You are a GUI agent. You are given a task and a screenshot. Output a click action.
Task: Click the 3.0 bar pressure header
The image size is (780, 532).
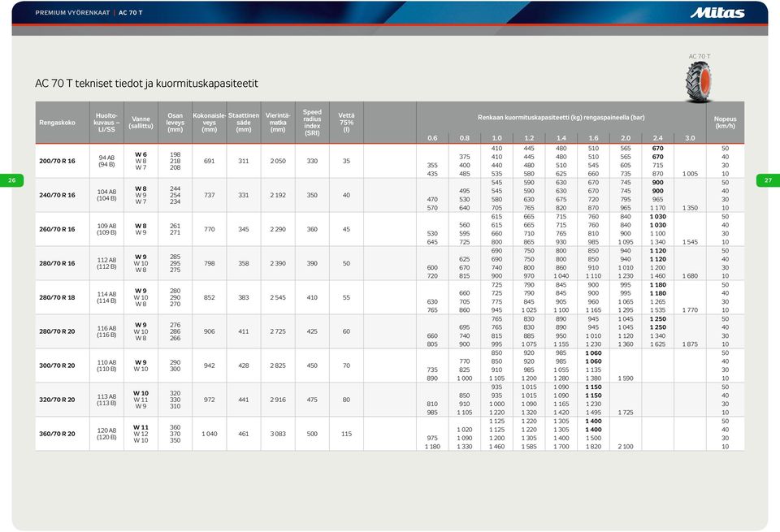click(690, 138)
